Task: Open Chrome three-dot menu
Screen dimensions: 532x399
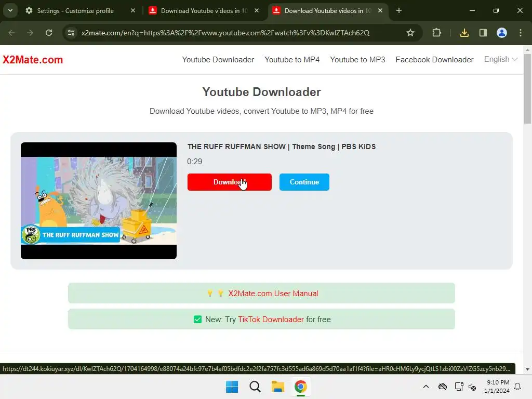Action: click(521, 33)
